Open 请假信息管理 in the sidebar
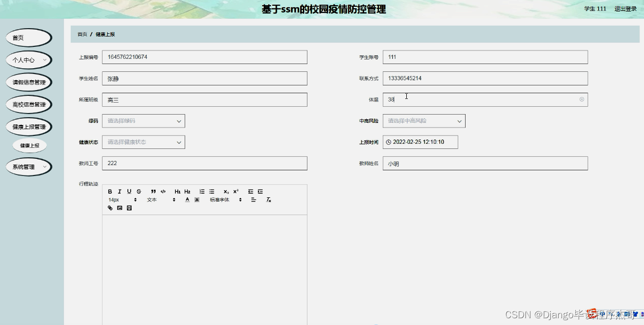This screenshot has height=325, width=644. click(29, 82)
